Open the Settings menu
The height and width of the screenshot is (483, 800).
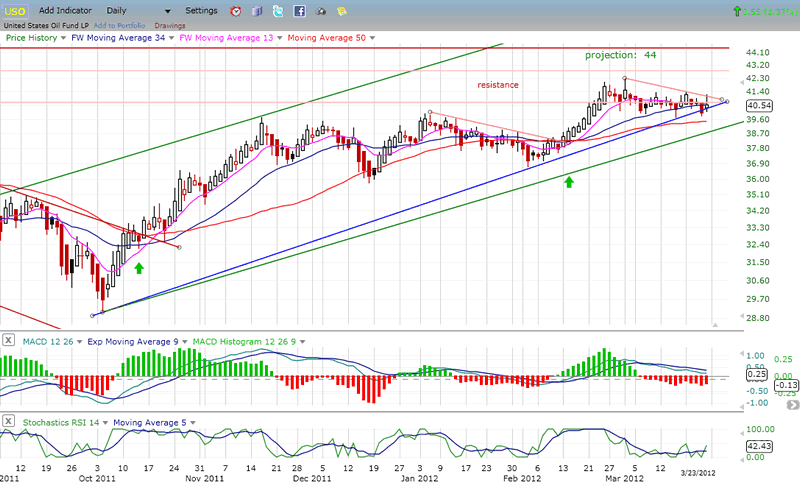point(201,10)
